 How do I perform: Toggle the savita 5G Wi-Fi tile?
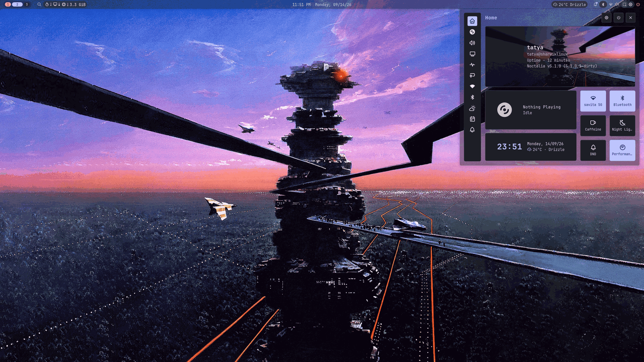(x=593, y=101)
